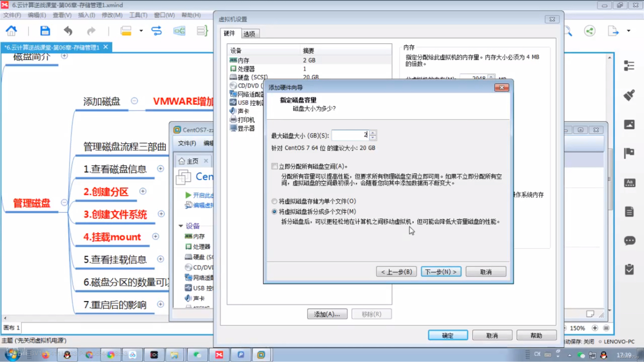Expand the 7.重启后的影响 topic

[161, 304]
